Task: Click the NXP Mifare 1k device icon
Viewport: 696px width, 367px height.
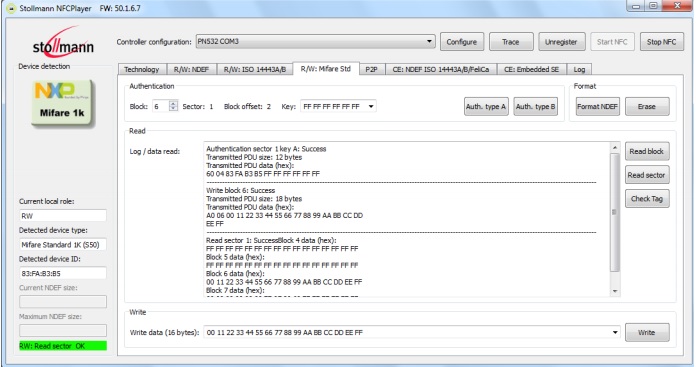Action: click(x=63, y=104)
